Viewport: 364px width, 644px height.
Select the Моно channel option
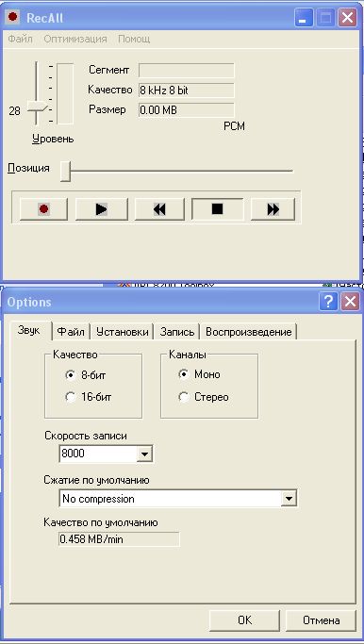pyautogui.click(x=184, y=374)
